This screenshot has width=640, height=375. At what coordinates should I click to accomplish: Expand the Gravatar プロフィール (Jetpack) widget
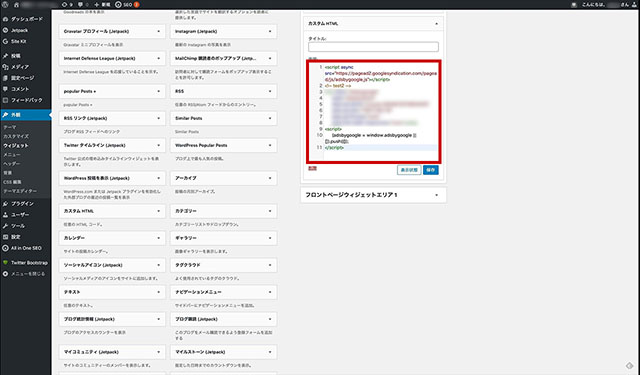click(x=159, y=31)
